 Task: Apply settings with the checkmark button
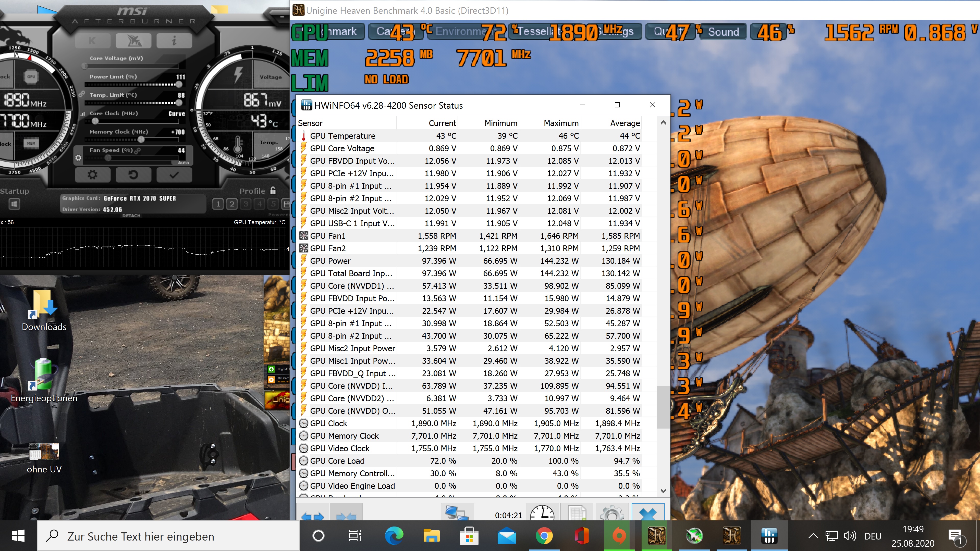tap(174, 174)
